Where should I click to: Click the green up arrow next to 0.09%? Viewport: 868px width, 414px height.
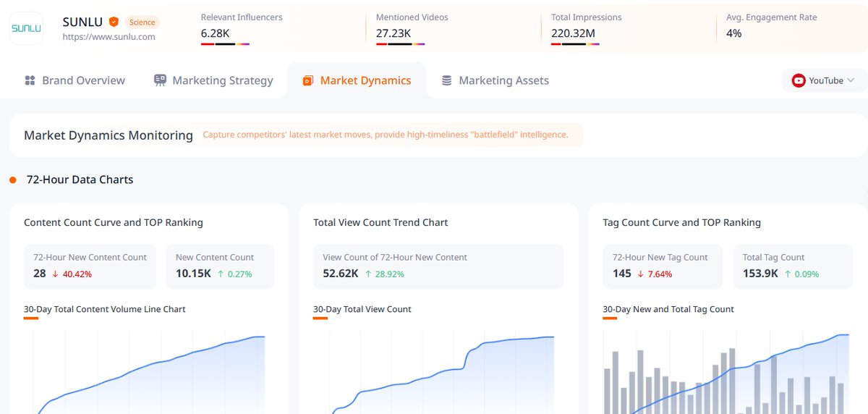pyautogui.click(x=788, y=274)
